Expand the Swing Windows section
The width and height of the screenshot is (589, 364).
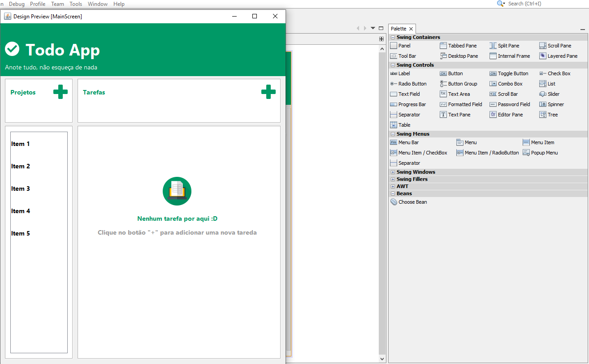click(393, 172)
